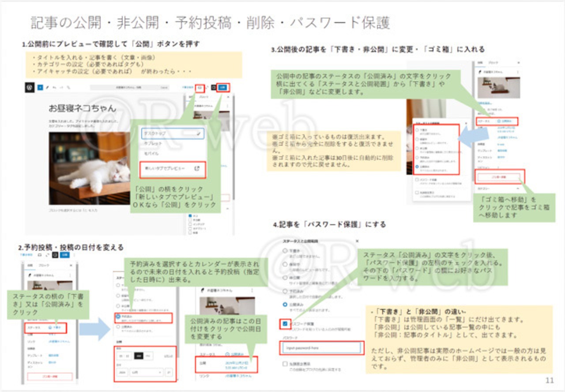
Task: Click the view icon in section 2 toolbar
Action: (x=40, y=255)
